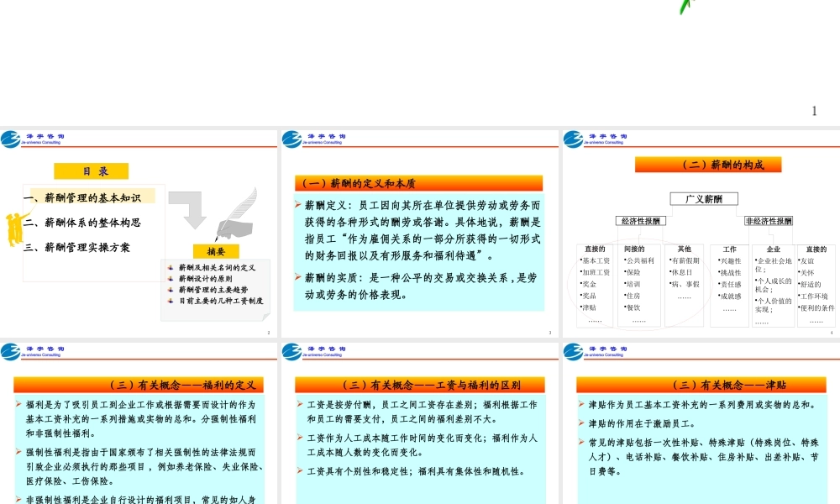The height and width of the screenshot is (504, 840).
Task: Select 二、薪酬体系的整体构思 entry
Action: [82, 223]
